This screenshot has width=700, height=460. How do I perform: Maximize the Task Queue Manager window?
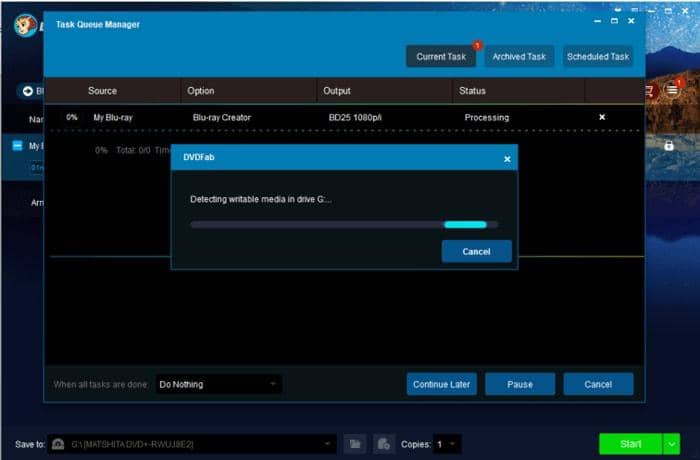[614, 21]
